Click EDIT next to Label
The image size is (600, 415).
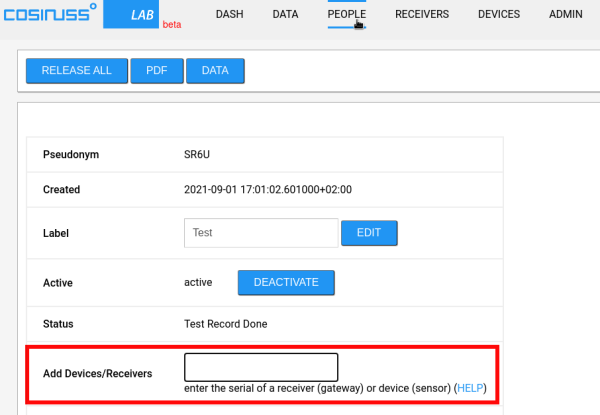(x=369, y=233)
